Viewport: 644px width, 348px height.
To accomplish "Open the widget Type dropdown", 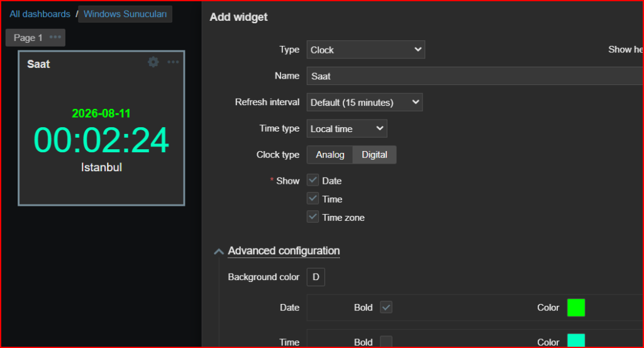I will (x=365, y=50).
